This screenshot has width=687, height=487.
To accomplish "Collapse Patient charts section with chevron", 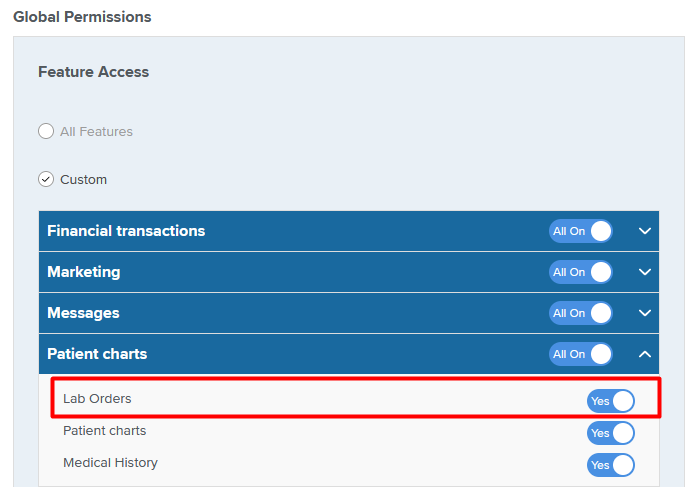I will tap(645, 354).
